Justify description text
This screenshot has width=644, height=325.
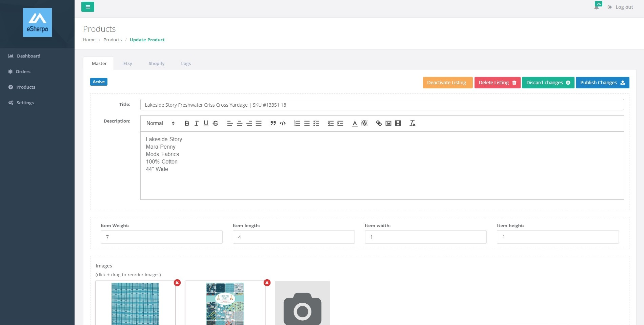[x=259, y=123]
